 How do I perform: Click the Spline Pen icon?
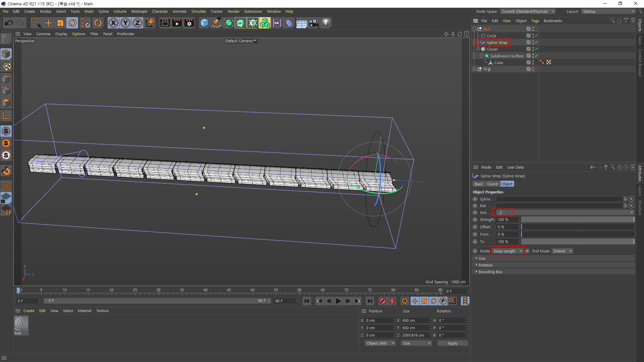[217, 23]
